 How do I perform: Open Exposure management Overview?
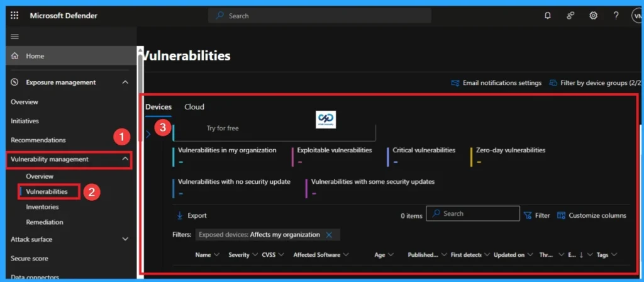coord(25,102)
